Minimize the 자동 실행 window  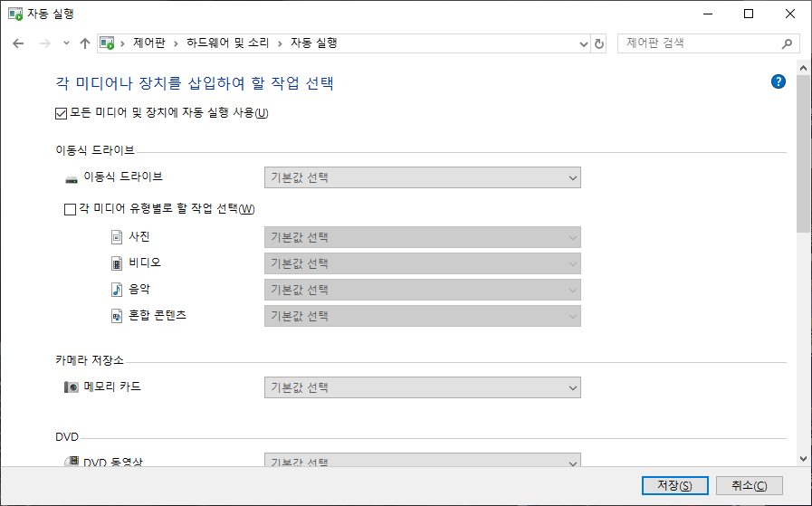[x=708, y=14]
